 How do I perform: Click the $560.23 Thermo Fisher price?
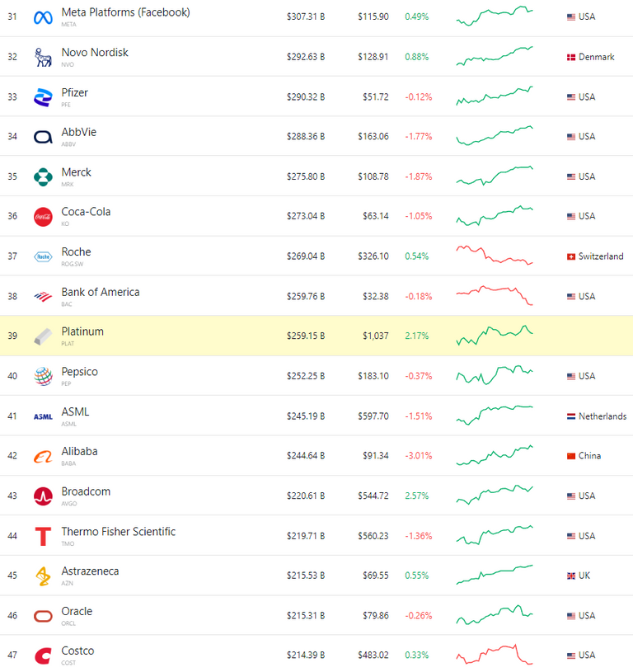pos(373,536)
